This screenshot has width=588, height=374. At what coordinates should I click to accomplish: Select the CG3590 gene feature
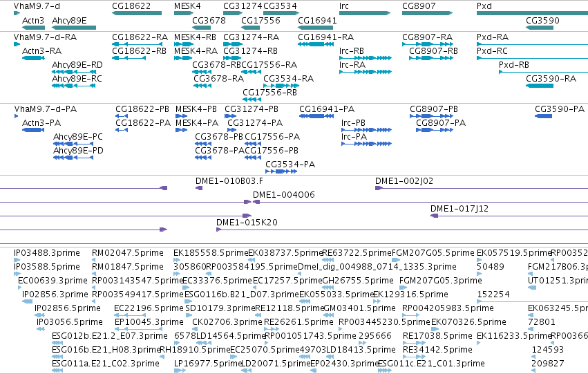click(540, 28)
